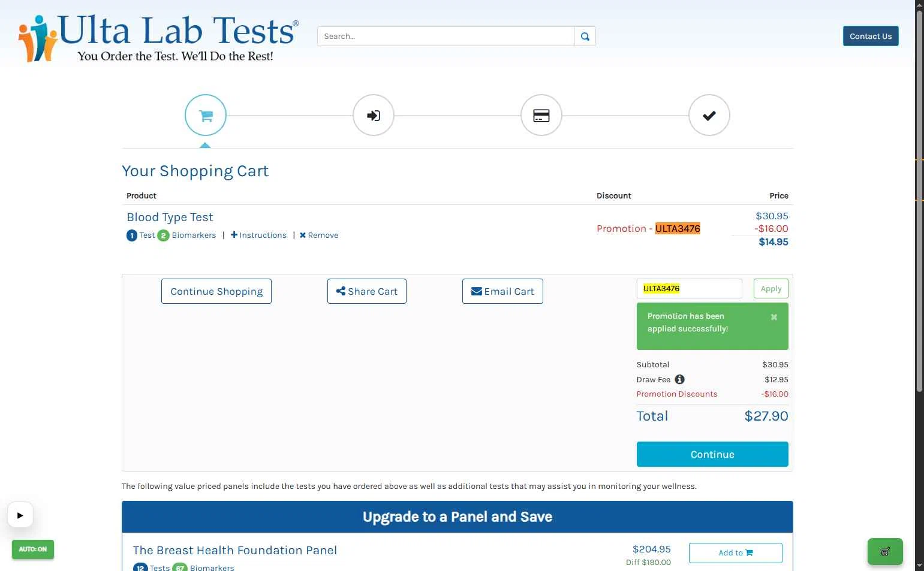Click the Upgrade to a Panel and Save header
924x571 pixels.
coord(458,517)
